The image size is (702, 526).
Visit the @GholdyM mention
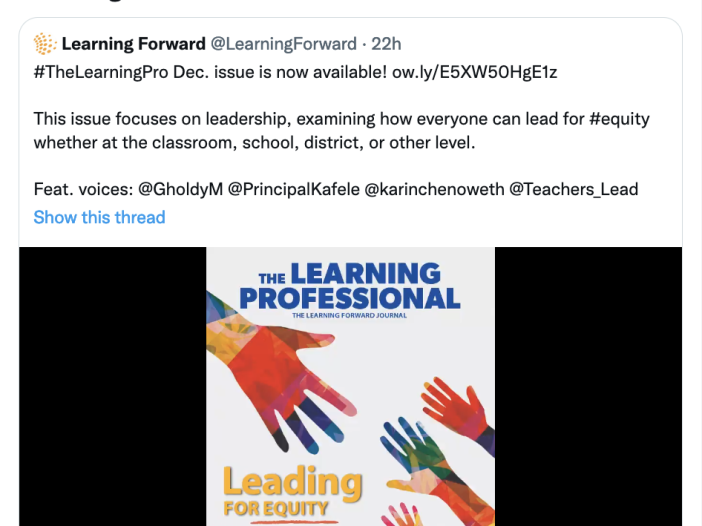[x=180, y=189]
